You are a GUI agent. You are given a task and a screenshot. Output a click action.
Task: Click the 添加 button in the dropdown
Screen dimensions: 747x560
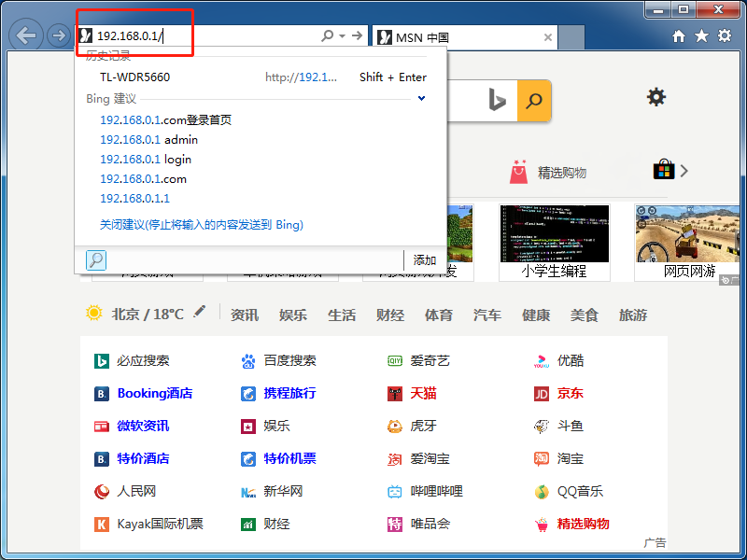point(425,260)
